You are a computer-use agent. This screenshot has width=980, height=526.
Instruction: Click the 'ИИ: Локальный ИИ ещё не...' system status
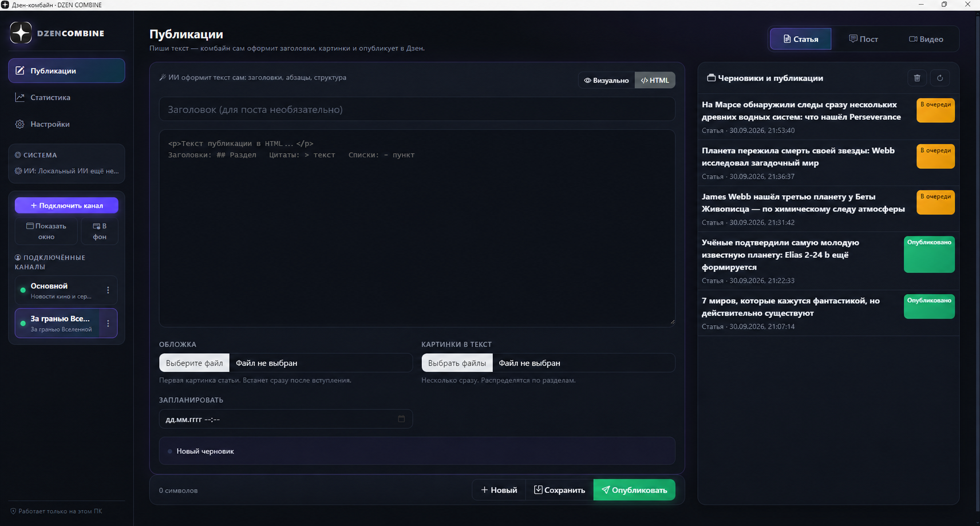[x=66, y=171]
